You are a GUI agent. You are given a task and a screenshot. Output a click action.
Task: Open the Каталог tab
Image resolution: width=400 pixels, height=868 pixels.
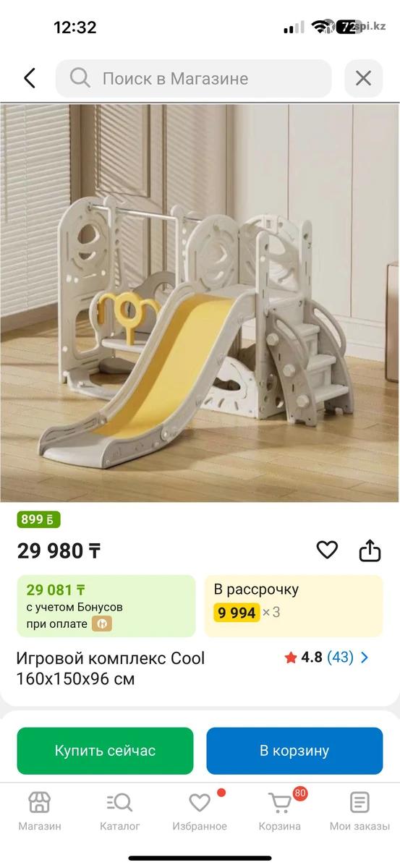point(120,811)
